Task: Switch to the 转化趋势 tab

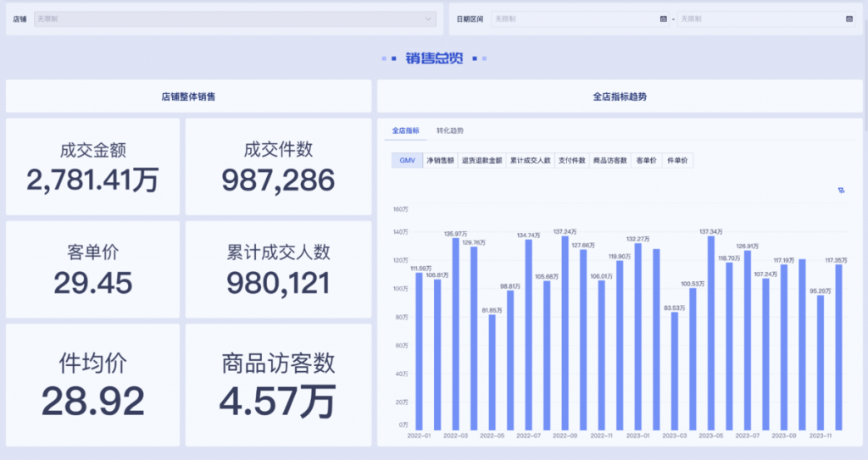Action: pyautogui.click(x=450, y=131)
